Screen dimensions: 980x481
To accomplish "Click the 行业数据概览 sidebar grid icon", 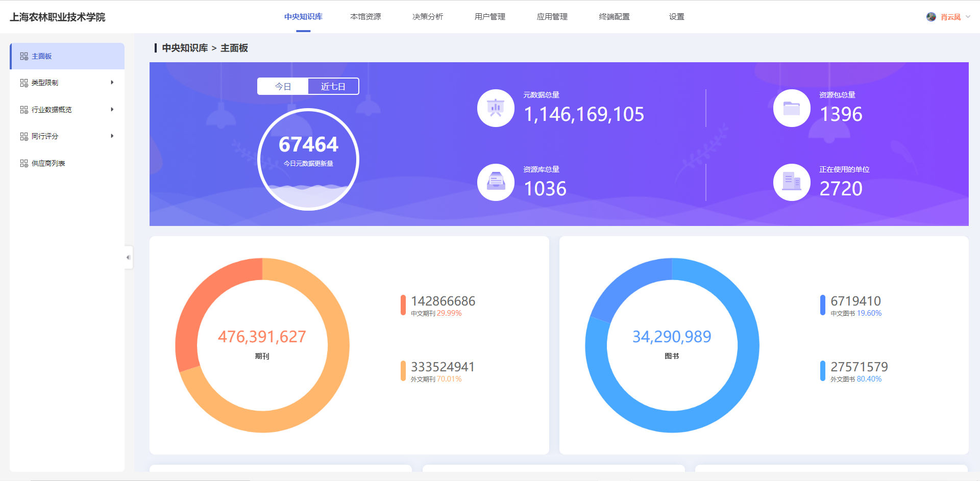I will click(24, 110).
